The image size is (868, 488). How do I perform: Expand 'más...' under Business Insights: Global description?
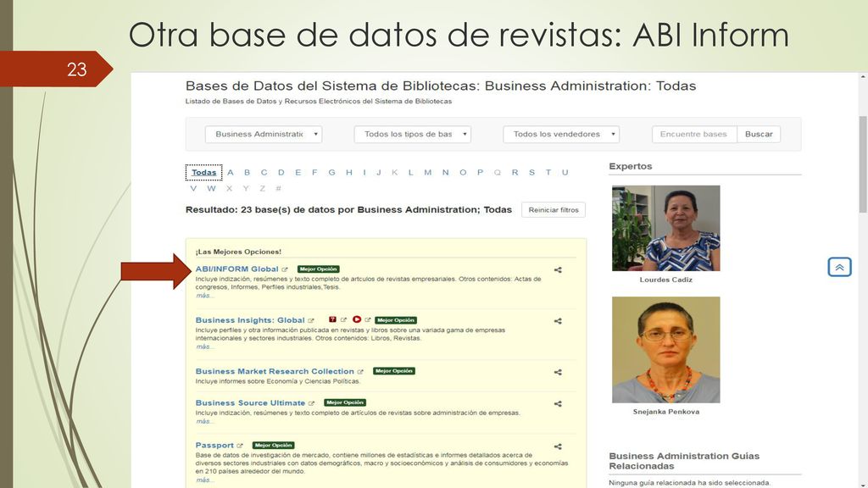pyautogui.click(x=204, y=347)
